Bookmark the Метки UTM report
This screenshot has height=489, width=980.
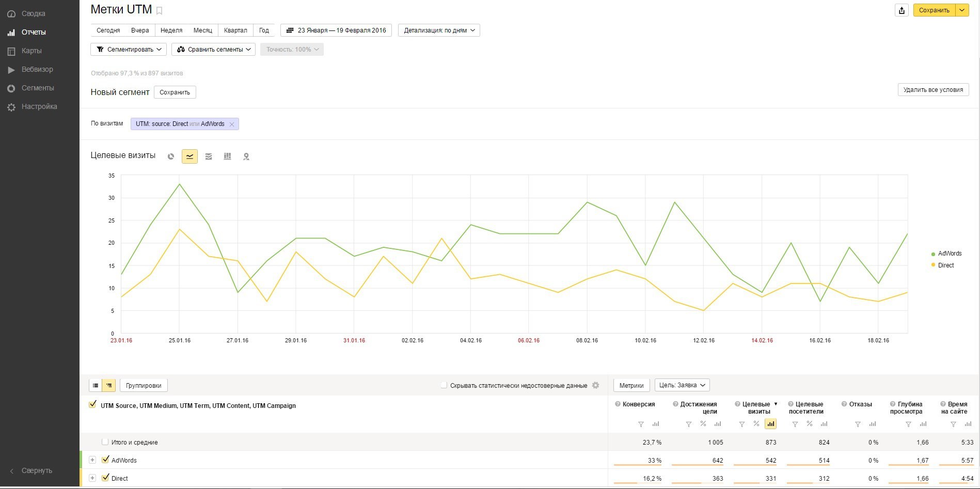(x=160, y=10)
